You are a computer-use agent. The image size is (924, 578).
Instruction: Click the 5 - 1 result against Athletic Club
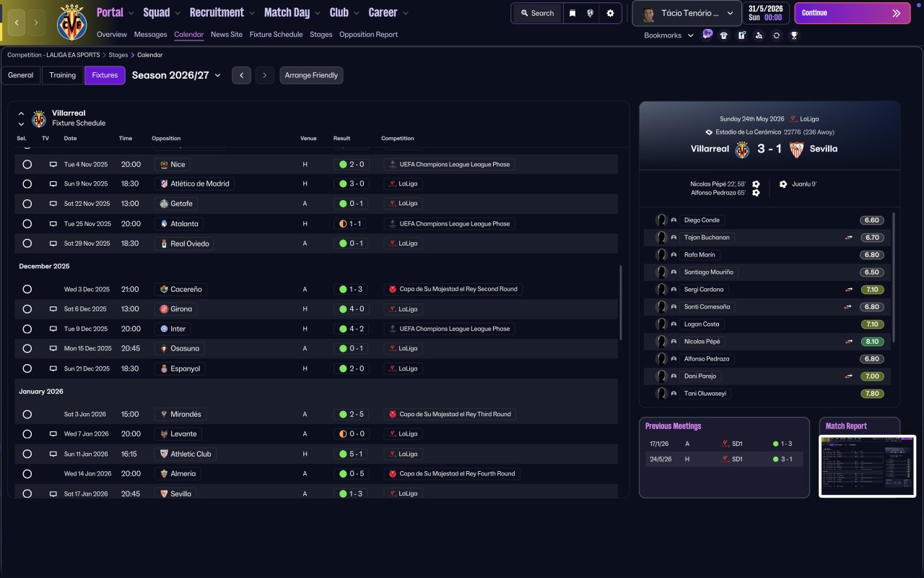pyautogui.click(x=352, y=454)
